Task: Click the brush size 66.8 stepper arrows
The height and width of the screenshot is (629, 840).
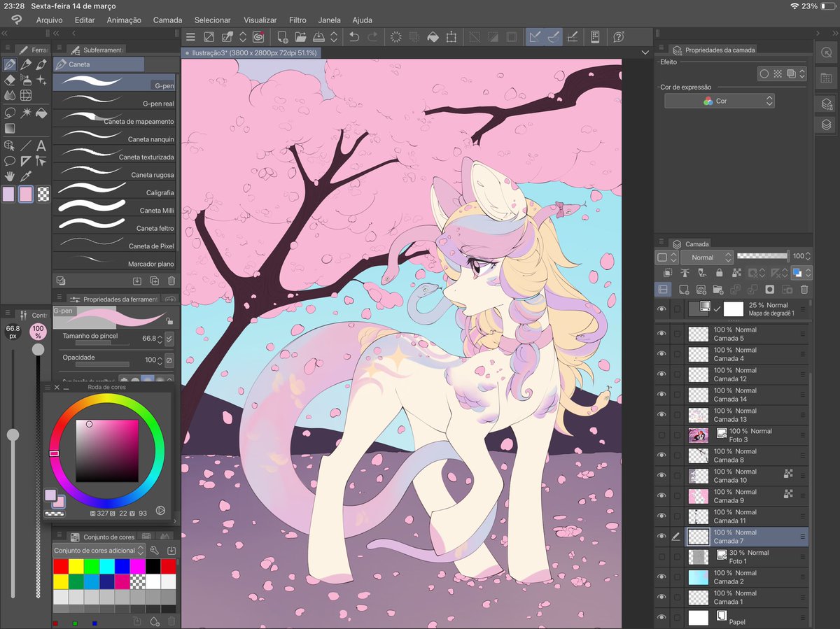Action: click(160, 339)
